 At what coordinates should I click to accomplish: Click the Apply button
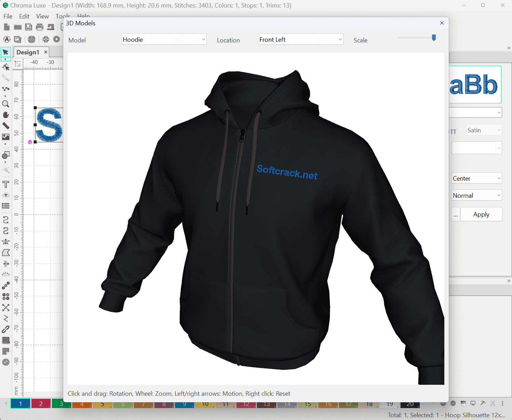click(481, 214)
